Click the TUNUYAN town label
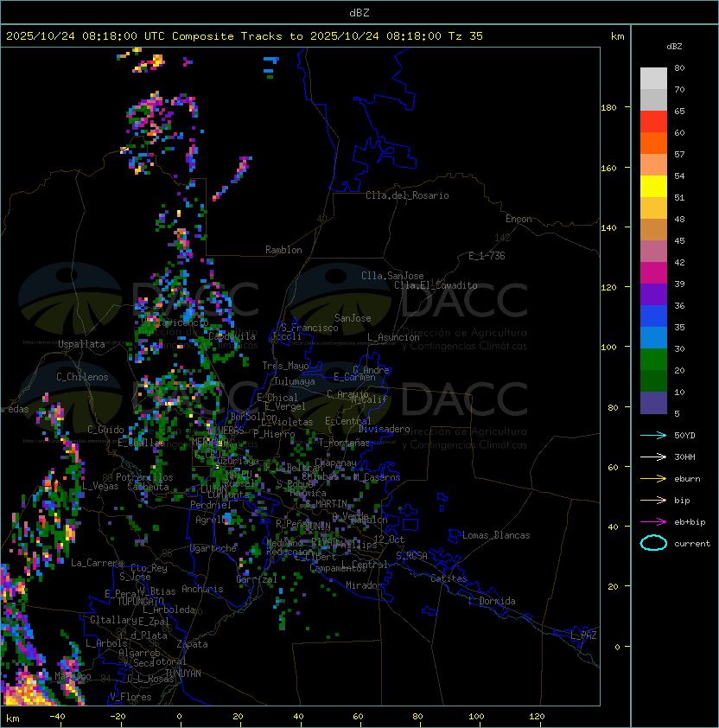This screenshot has height=728, width=719. 183,674
